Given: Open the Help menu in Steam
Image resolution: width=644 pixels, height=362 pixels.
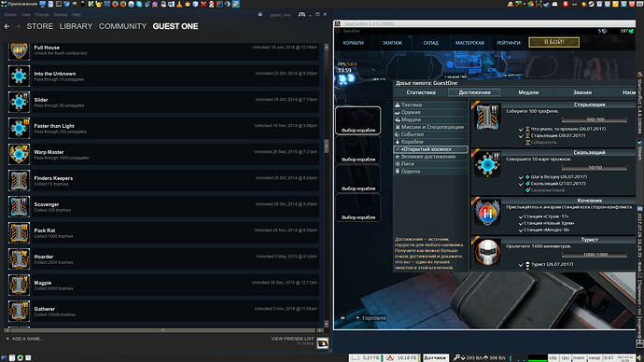Looking at the screenshot, I should (x=77, y=15).
